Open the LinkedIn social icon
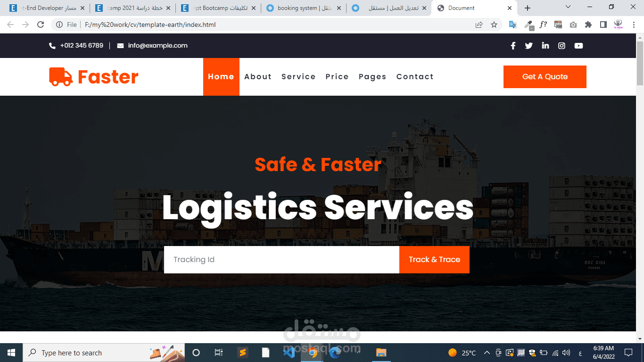 click(x=545, y=46)
